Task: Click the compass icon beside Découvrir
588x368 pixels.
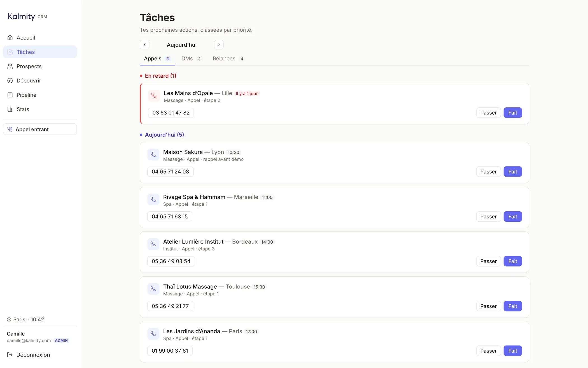Action: click(10, 80)
